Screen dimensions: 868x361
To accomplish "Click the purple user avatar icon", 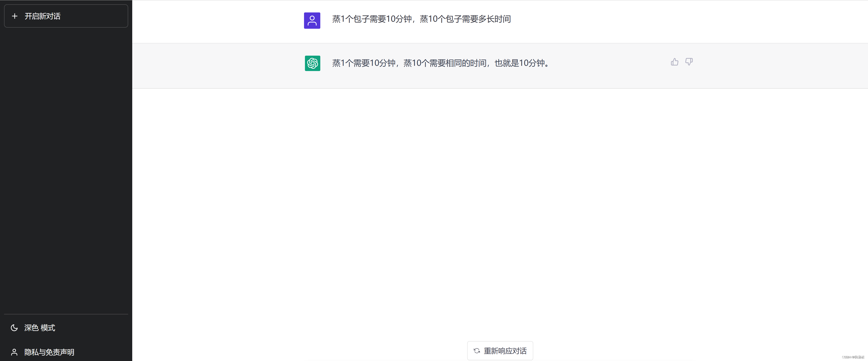I will click(312, 21).
